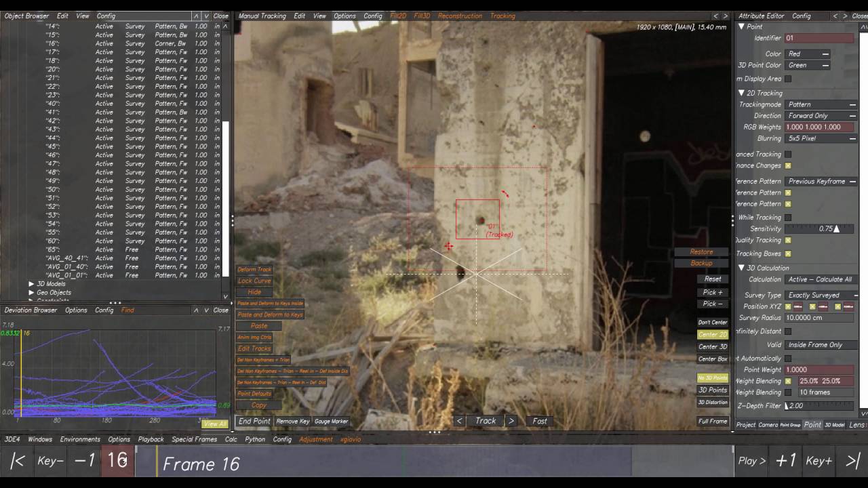
Task: Switch to the Project attribute tab
Action: [746, 425]
